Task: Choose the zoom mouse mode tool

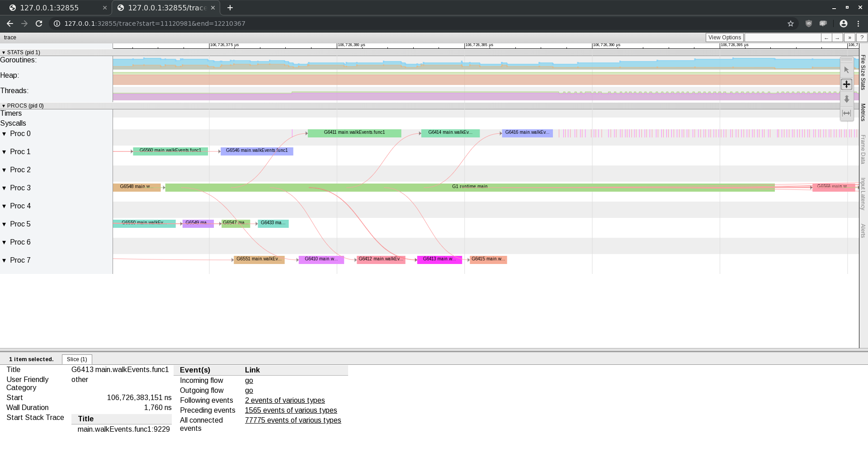Action: pyautogui.click(x=846, y=99)
